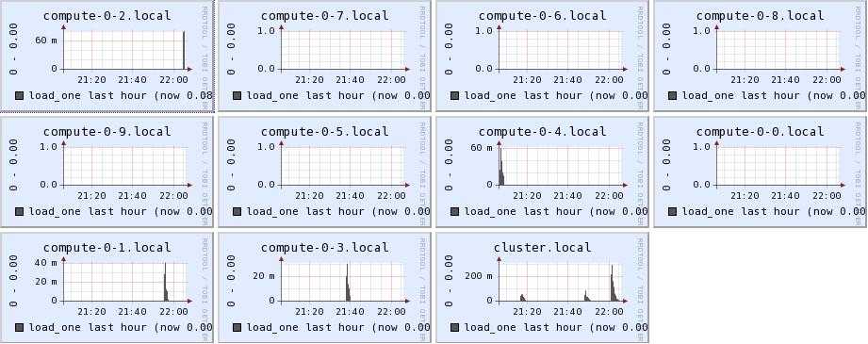Open the compute-0-5.local load graph
This screenshot has height=344, width=868.
click(x=324, y=172)
